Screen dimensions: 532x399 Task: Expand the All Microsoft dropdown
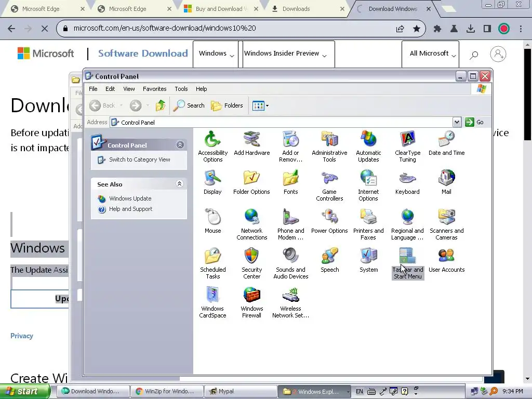point(430,54)
